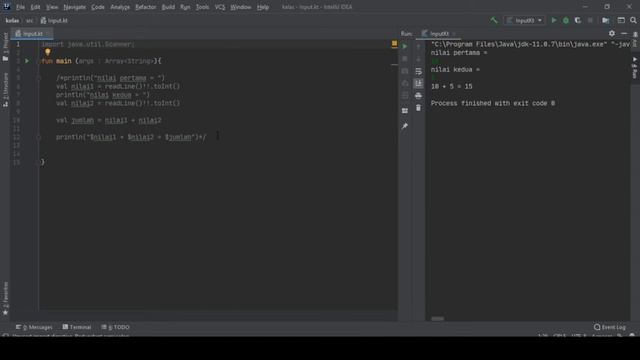Screen dimensions: 640x360
Task: Click the up arrow in console toolbar
Action: (418, 47)
